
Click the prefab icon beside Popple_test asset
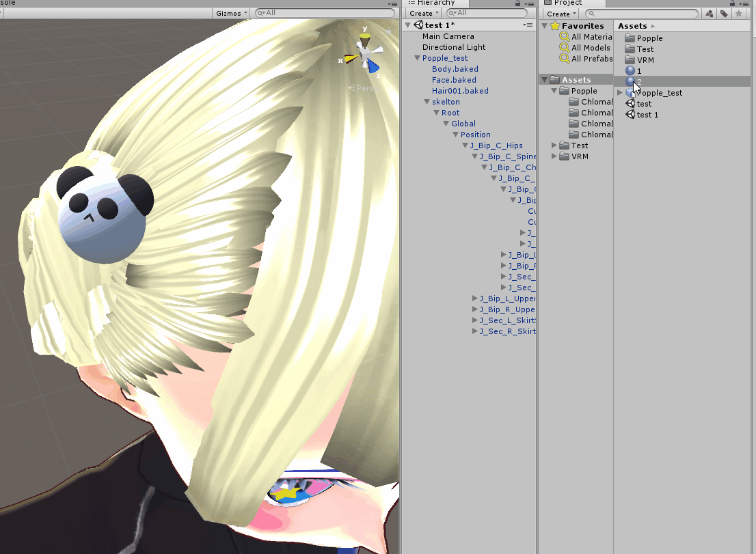pyautogui.click(x=630, y=92)
